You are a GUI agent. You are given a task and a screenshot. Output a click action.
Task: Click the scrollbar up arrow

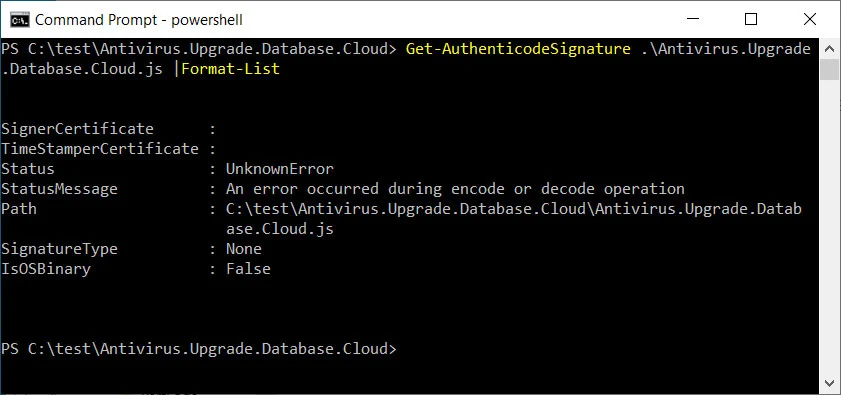point(829,49)
